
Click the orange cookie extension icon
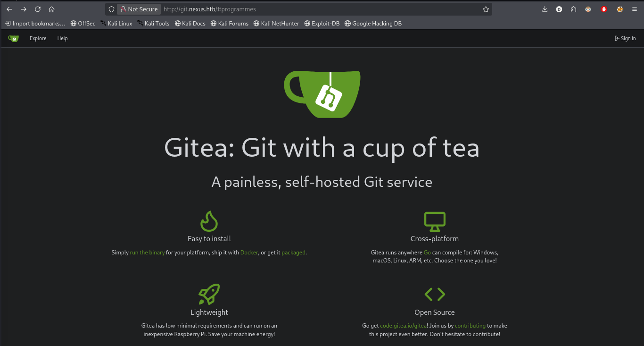620,9
